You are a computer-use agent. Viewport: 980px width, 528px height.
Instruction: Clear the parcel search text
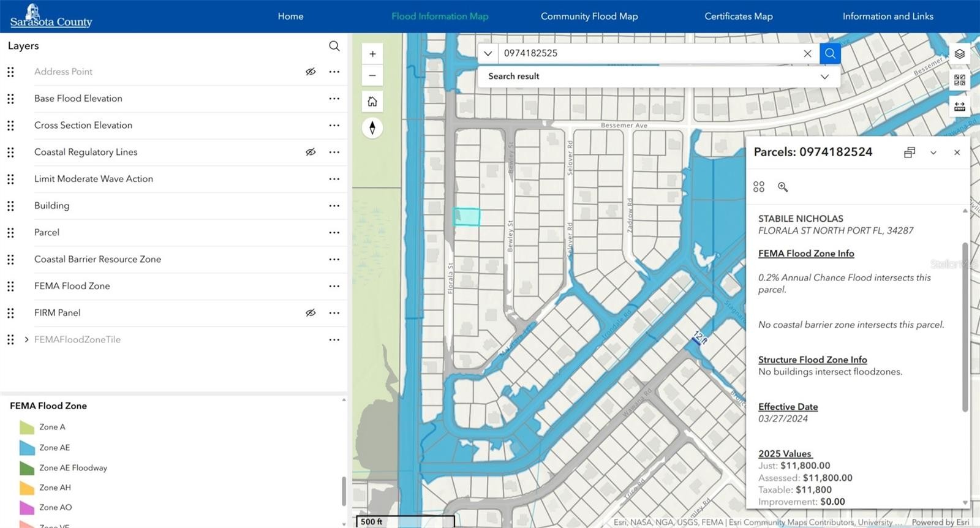coord(807,54)
